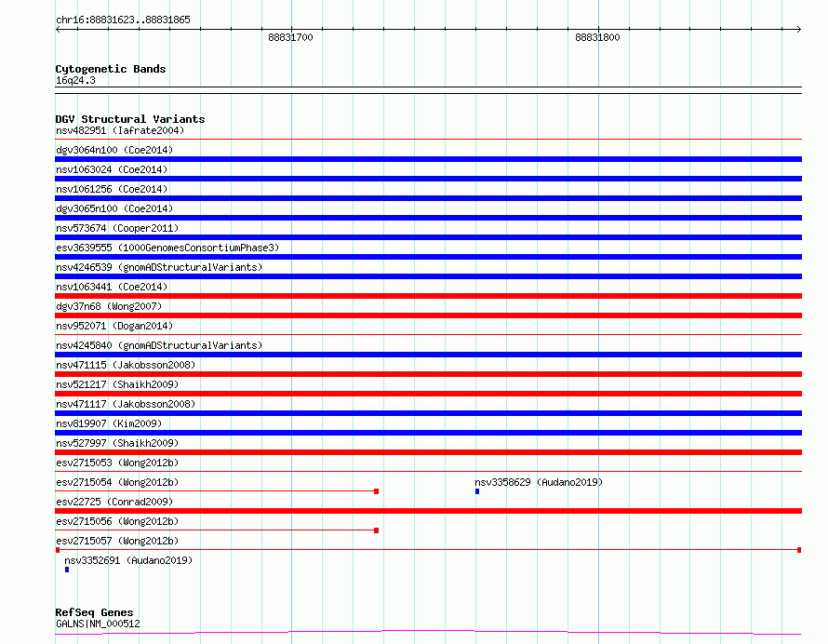
Task: Click the Cytogenetic Bands track title
Action: click(x=111, y=69)
